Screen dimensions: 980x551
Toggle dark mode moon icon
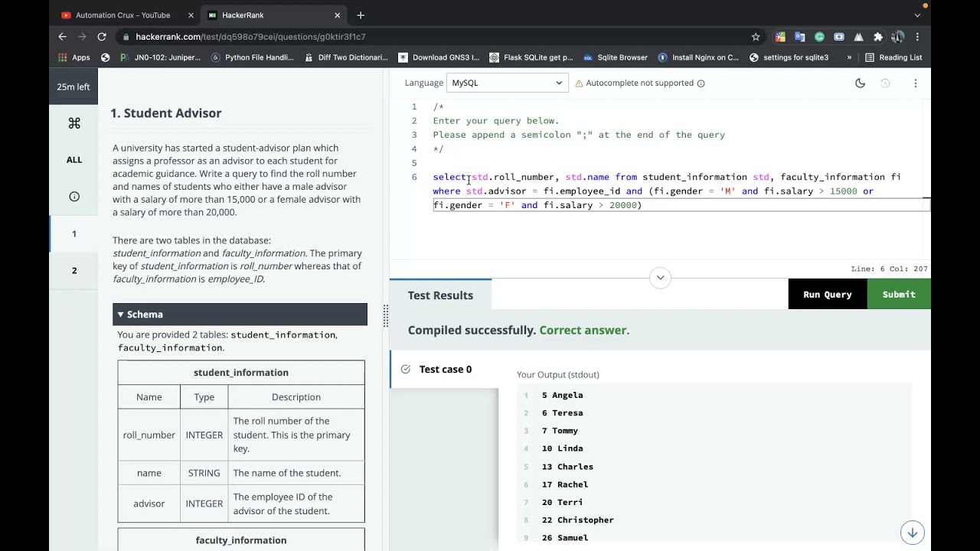tap(860, 83)
